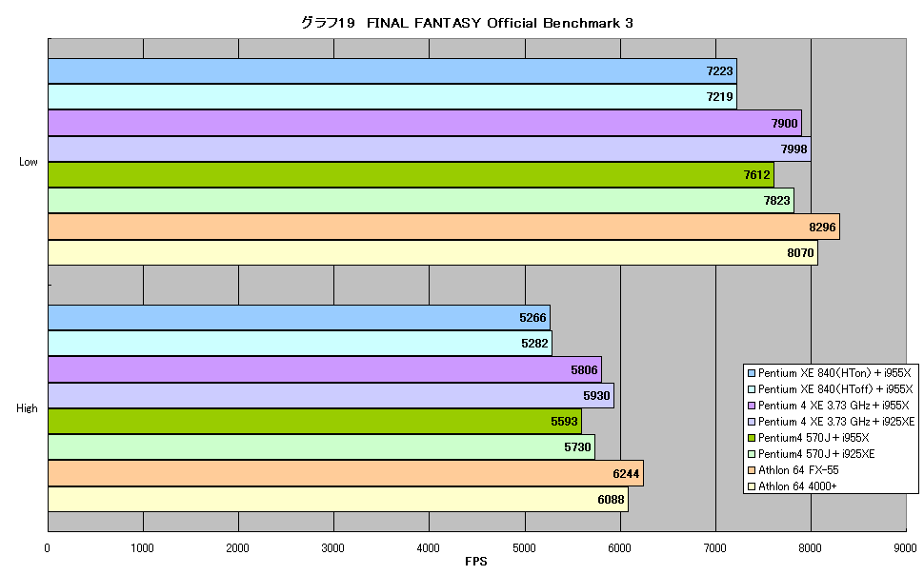This screenshot has width=924, height=575.
Task: Click the Pentium4 570J + i955X legend swatch
Action: click(752, 438)
